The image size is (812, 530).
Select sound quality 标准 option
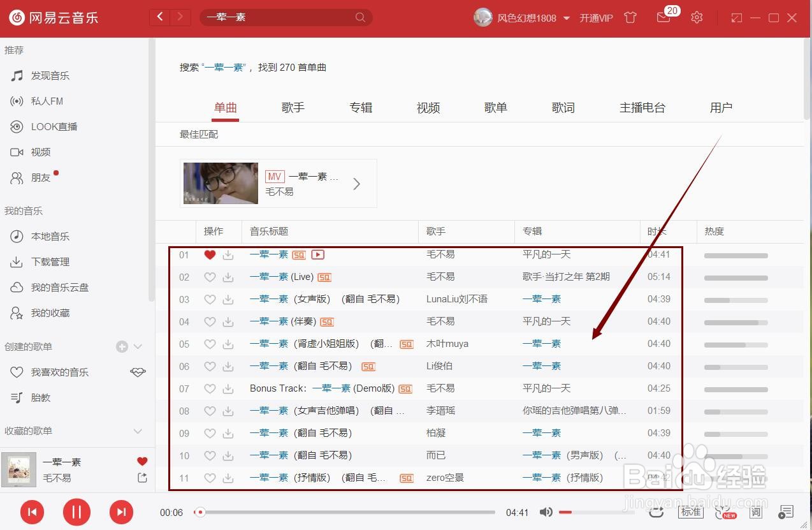pyautogui.click(x=691, y=512)
